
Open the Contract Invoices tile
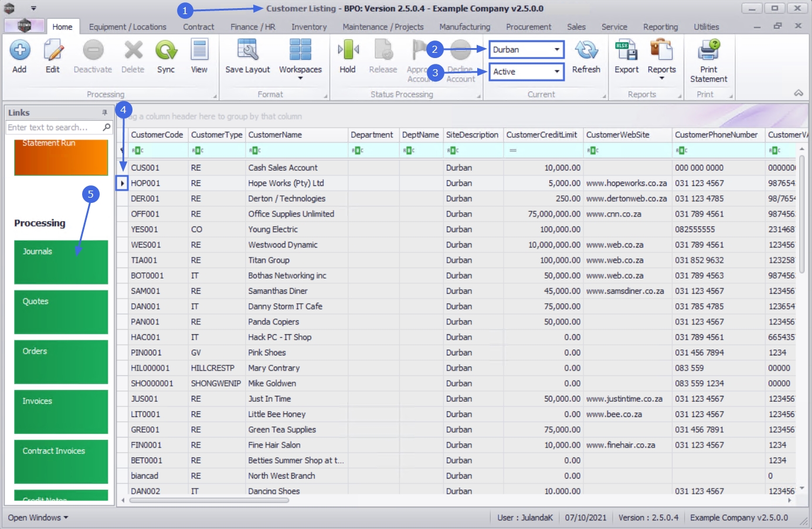tap(61, 462)
